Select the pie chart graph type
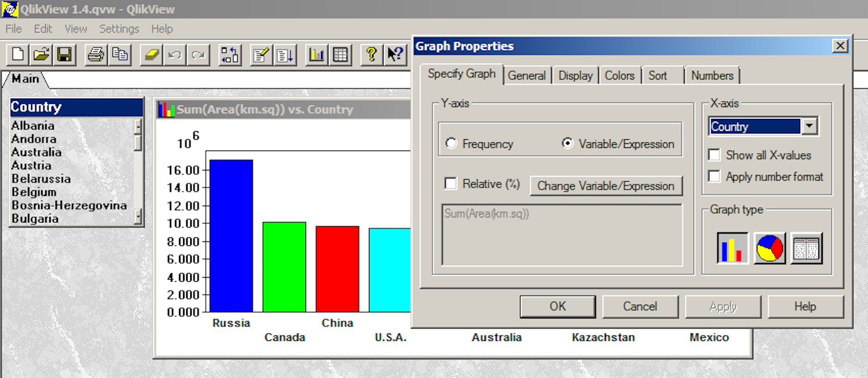This screenshot has width=868, height=378. pos(769,248)
